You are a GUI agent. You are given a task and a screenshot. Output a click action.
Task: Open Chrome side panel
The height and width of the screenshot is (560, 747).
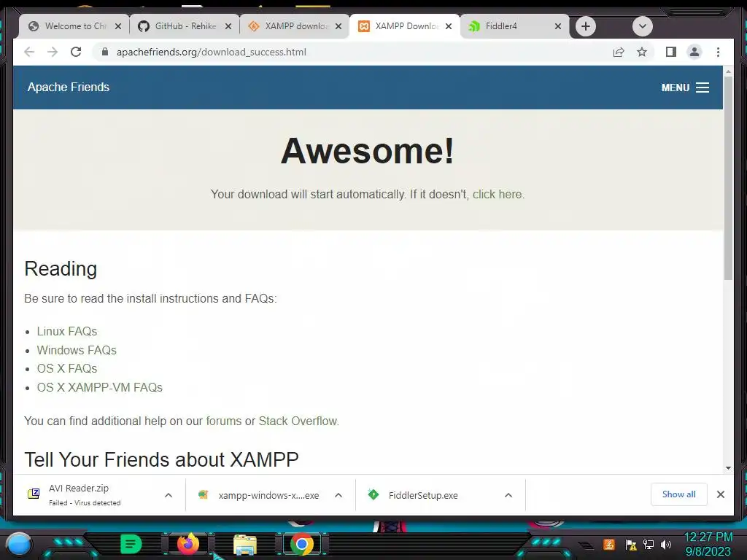(671, 52)
